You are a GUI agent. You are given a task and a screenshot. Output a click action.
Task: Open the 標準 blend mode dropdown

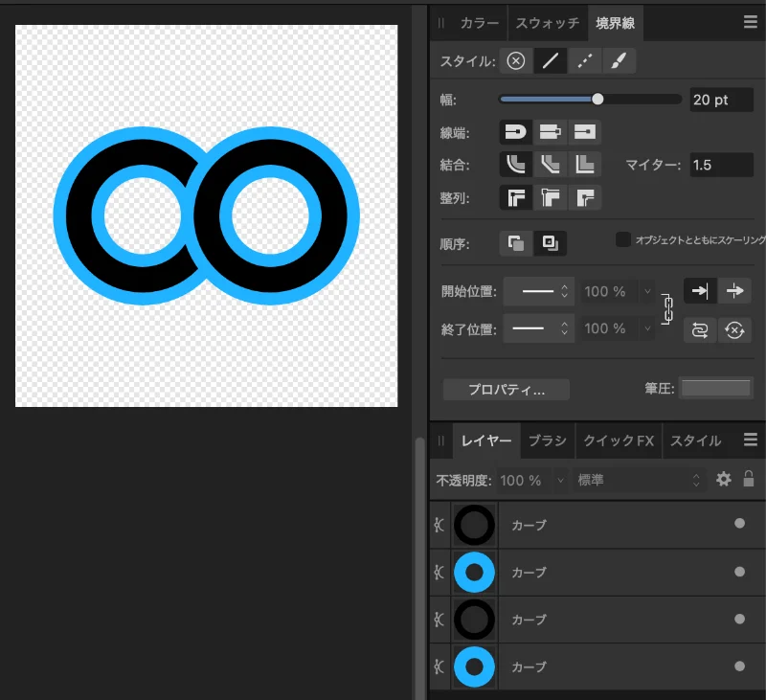click(x=639, y=480)
